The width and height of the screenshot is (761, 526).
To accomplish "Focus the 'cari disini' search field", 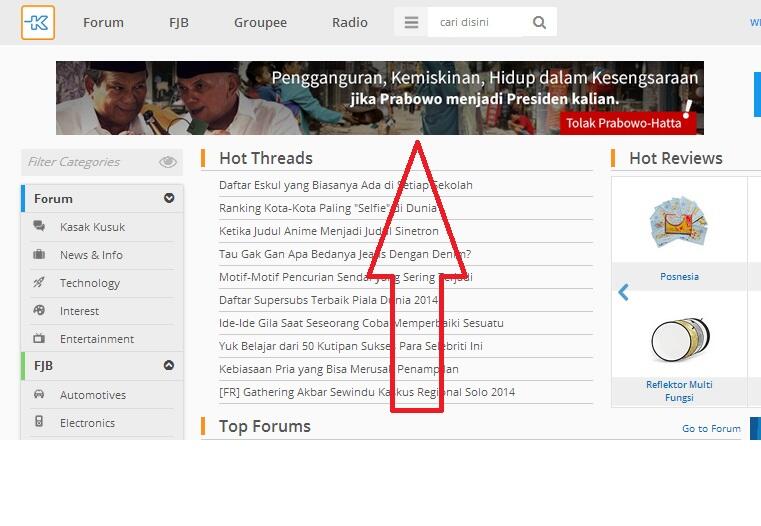I will pyautogui.click(x=476, y=22).
